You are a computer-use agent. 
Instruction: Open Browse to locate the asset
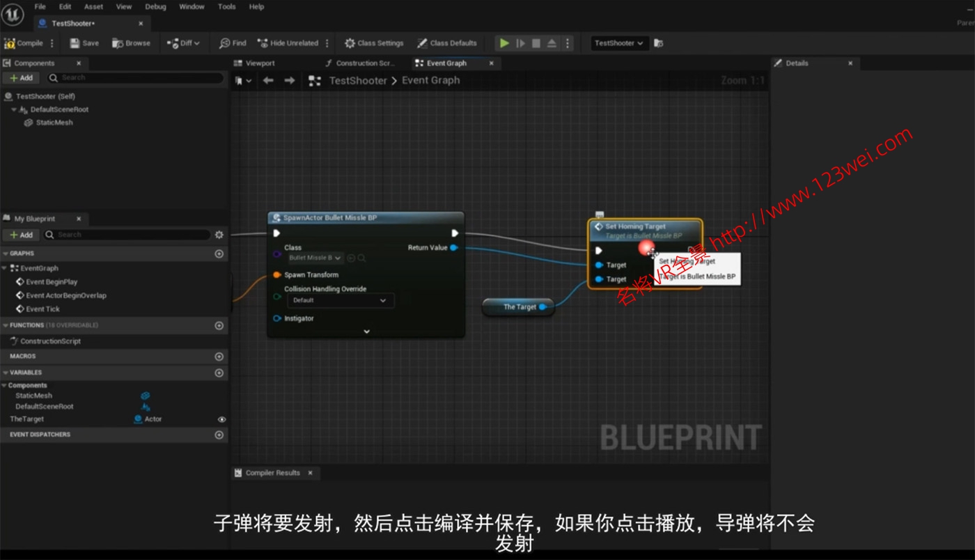point(131,42)
